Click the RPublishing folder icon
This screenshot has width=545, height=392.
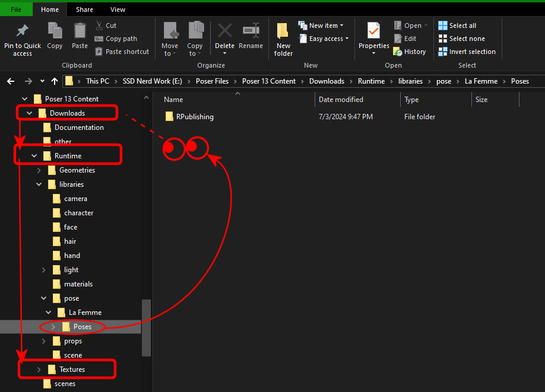click(x=169, y=116)
